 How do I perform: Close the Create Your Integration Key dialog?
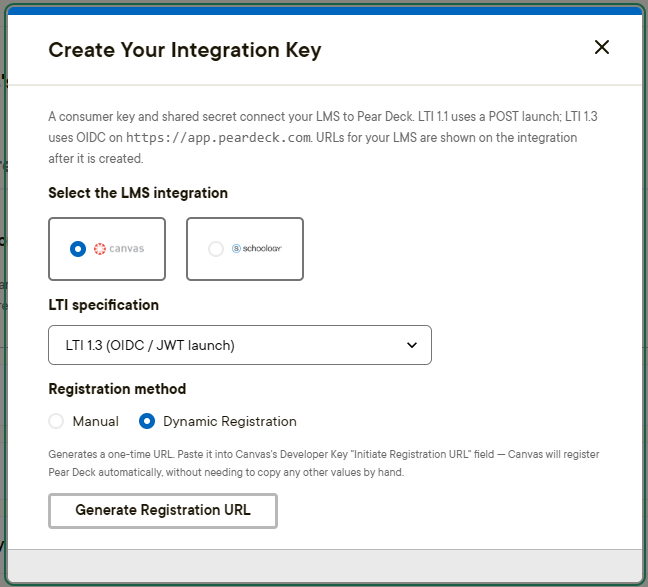pyautogui.click(x=602, y=47)
